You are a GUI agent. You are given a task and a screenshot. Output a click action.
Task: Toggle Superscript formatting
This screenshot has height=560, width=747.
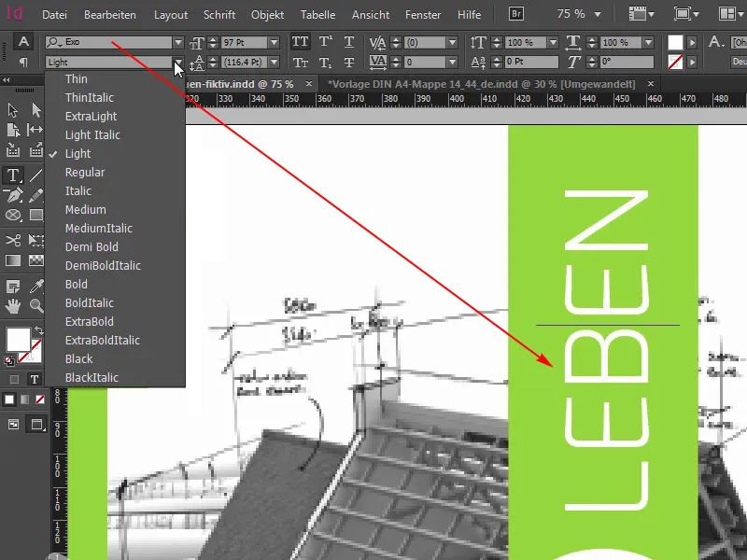click(x=325, y=42)
